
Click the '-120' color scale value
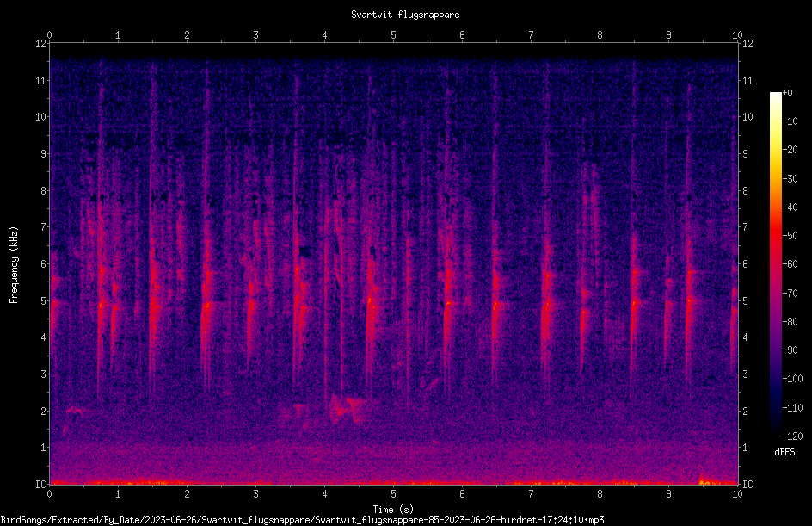point(792,436)
